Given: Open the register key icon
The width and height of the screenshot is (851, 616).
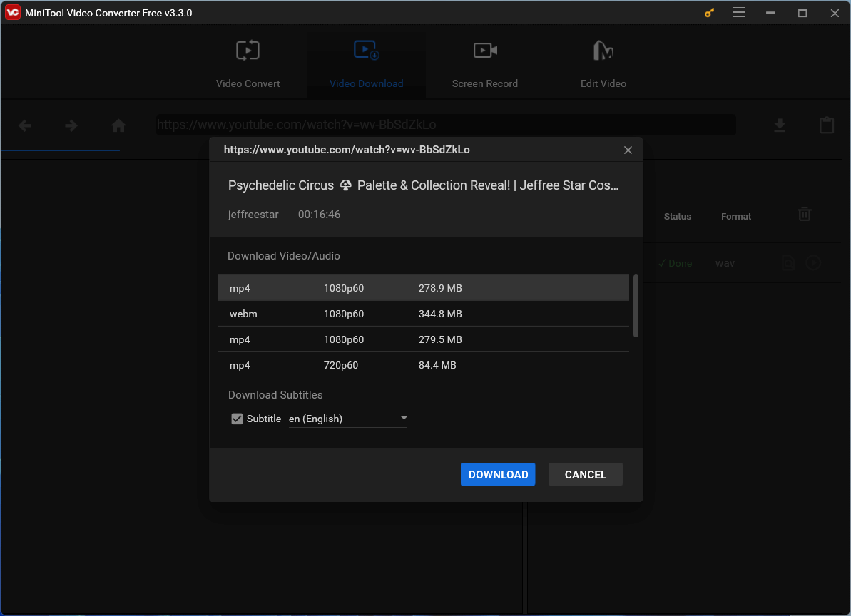Looking at the screenshot, I should click(x=709, y=13).
